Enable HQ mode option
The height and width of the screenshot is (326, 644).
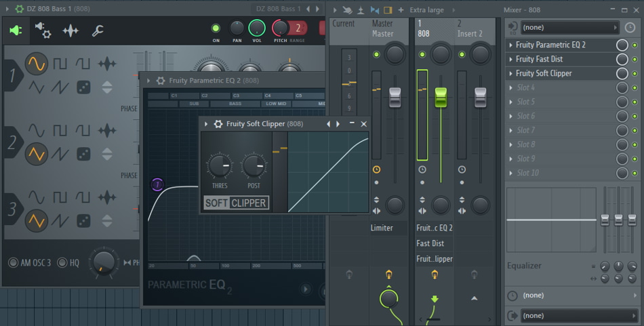[x=62, y=262]
